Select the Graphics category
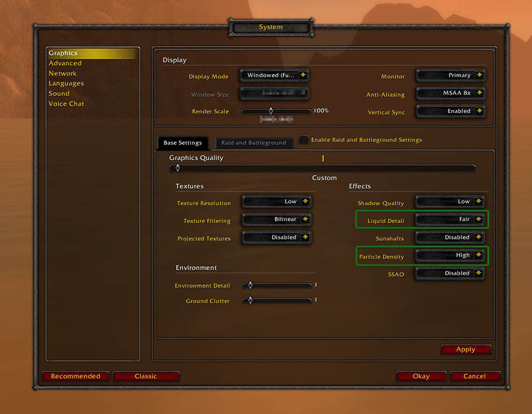Viewport: 532px width, 414px height. pos(93,53)
